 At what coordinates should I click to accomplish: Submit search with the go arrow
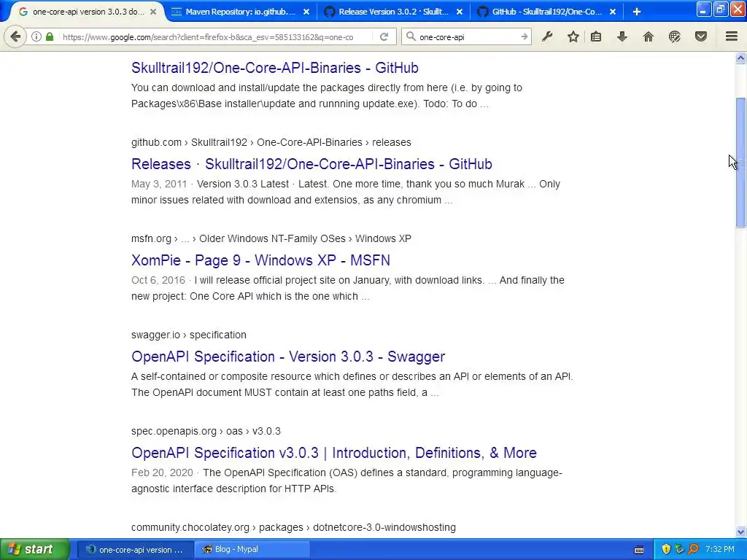tap(524, 36)
